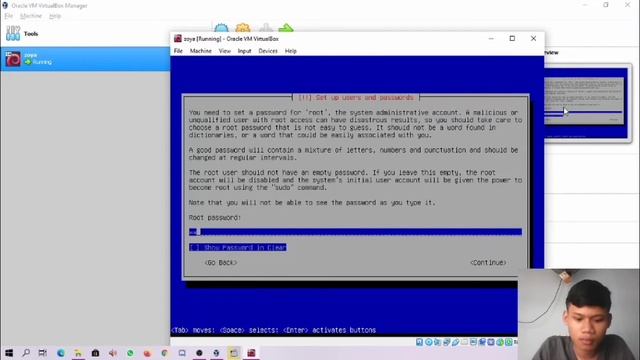Click the display indicator in VM status bar
This screenshot has width=640, height=360.
(x=473, y=342)
